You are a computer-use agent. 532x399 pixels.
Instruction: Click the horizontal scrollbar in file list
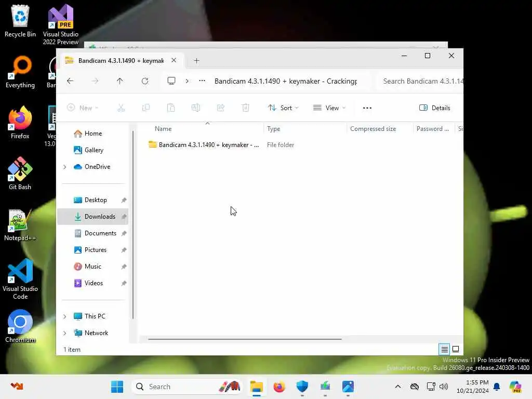point(245,339)
